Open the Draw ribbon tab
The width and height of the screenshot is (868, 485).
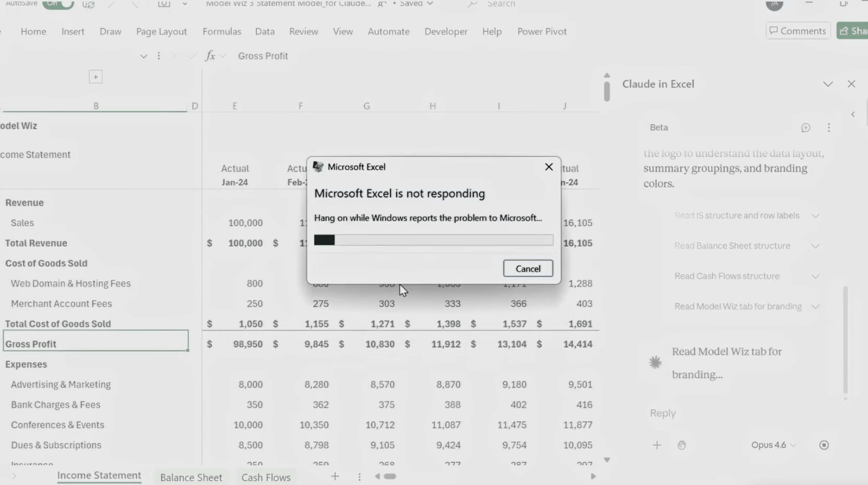(x=111, y=32)
